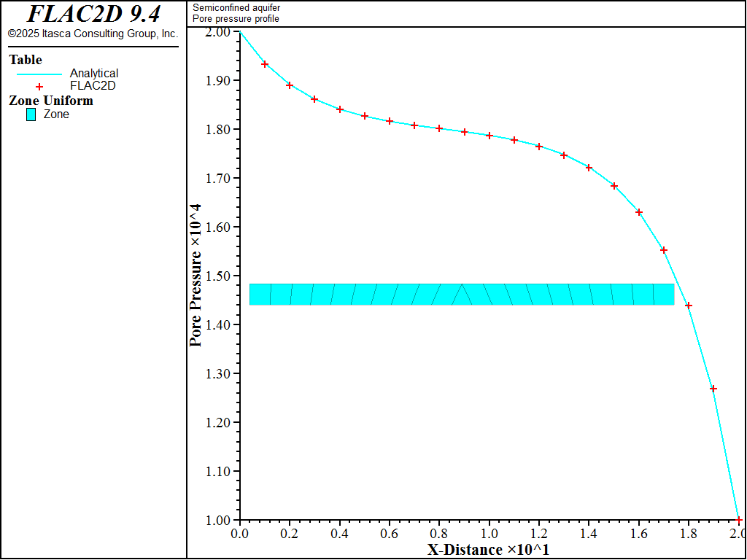Screen dimensions: 747x560
Task: Click the red plus data point at x=1.8
Action: pyautogui.click(x=689, y=306)
